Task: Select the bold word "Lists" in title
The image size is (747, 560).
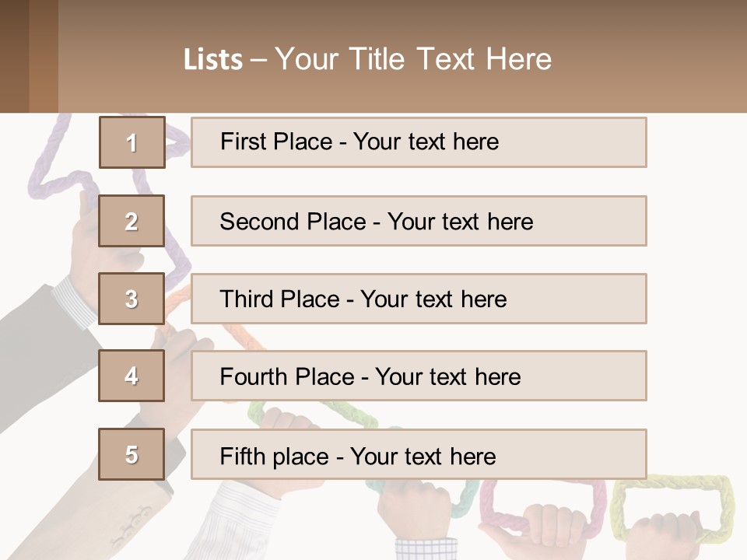Action: [212, 60]
